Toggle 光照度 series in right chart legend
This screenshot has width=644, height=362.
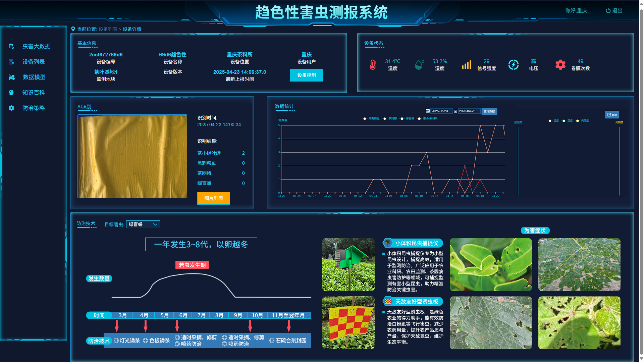click(582, 121)
